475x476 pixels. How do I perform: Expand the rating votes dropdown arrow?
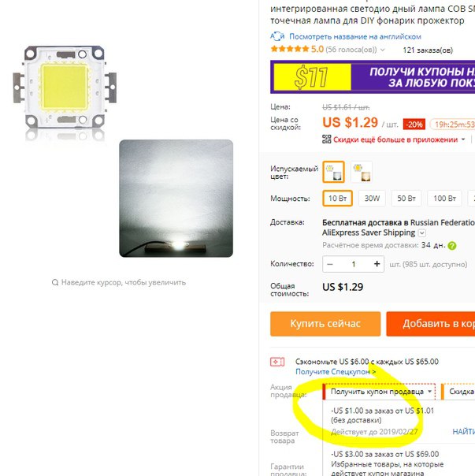pos(382,50)
